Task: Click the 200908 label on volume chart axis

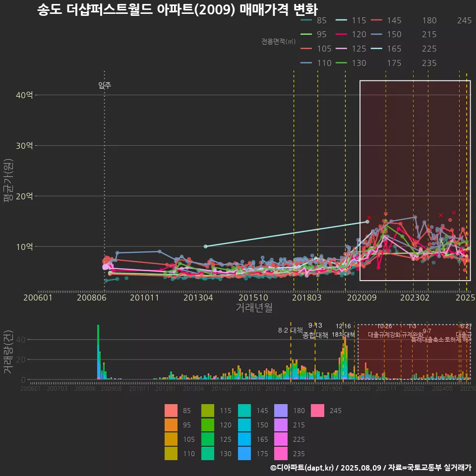Action: coord(111,389)
